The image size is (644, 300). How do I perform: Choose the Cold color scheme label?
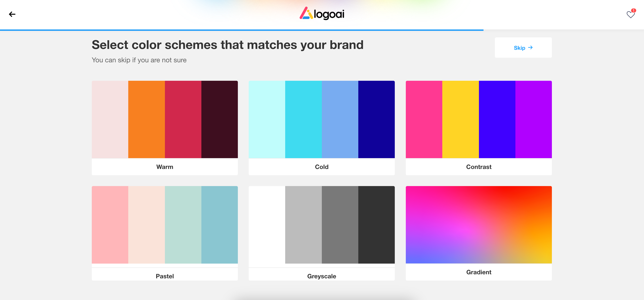[x=321, y=167]
